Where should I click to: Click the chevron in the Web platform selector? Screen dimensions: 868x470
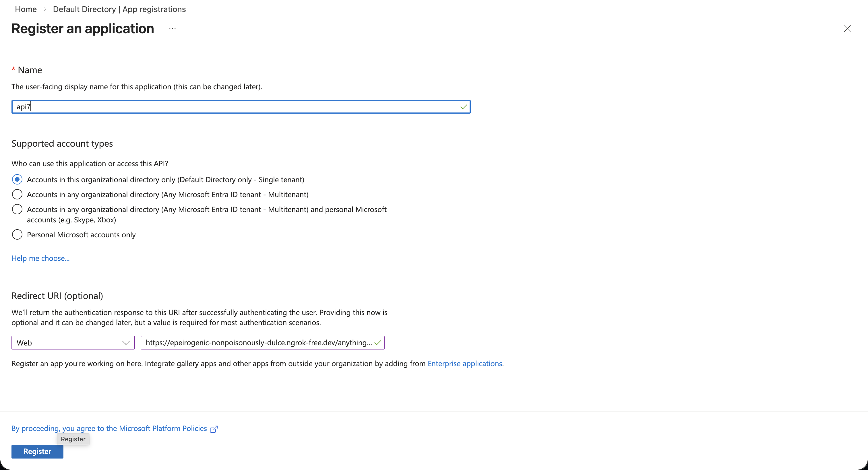click(126, 342)
